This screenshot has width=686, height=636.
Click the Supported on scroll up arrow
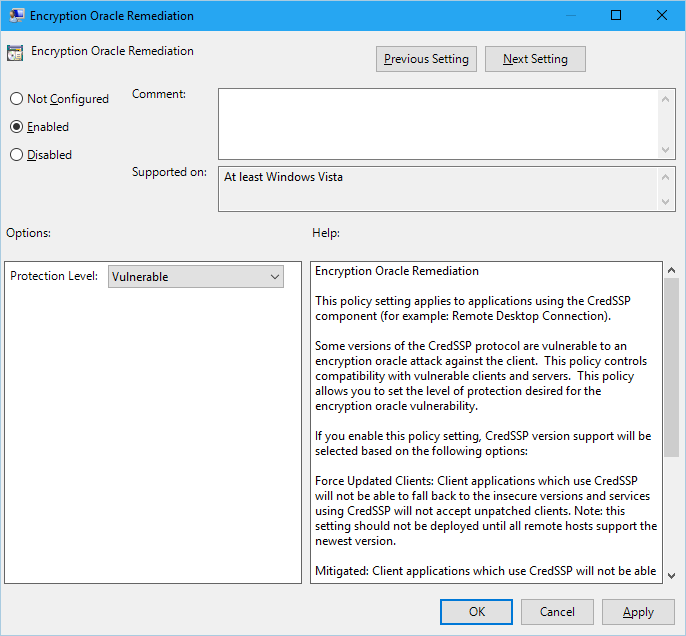pos(665,177)
